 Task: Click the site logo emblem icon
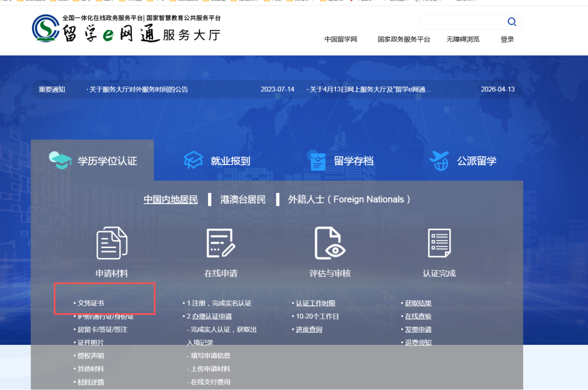[45, 28]
